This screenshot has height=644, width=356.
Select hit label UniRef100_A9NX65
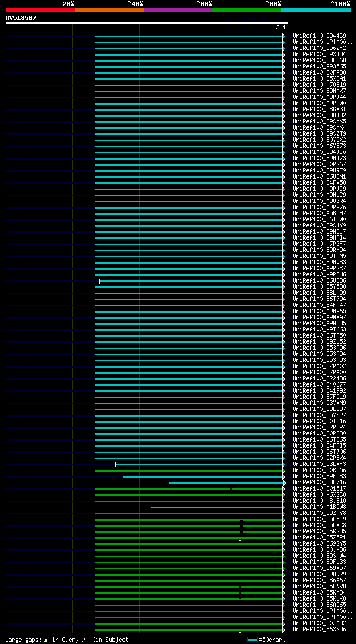click(x=319, y=311)
